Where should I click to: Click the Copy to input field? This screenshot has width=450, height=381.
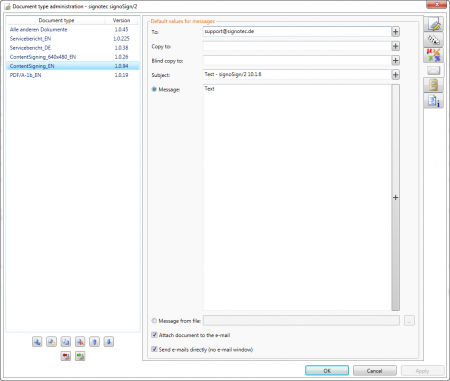click(297, 46)
